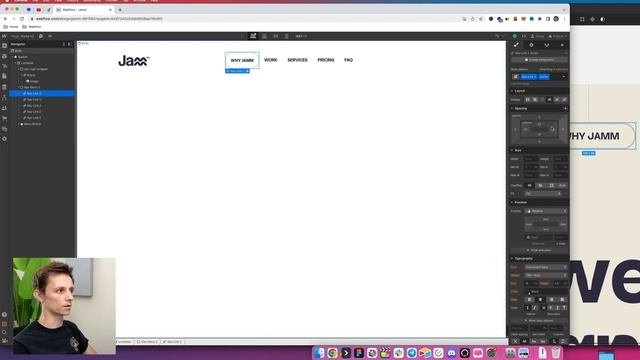Open the font Weight dropdown
The height and width of the screenshot is (360, 640).
coord(546,276)
